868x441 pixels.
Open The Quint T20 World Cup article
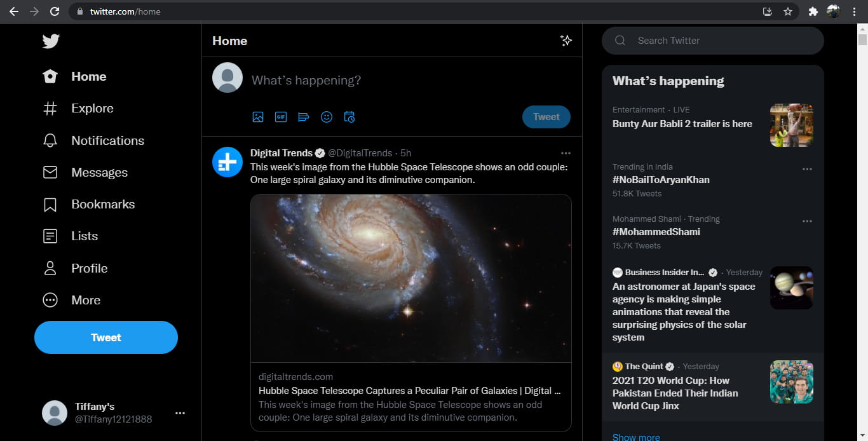coord(675,393)
